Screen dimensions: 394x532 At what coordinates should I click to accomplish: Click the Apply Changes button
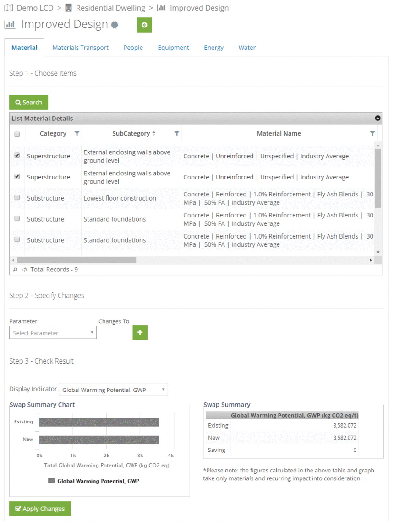40,509
